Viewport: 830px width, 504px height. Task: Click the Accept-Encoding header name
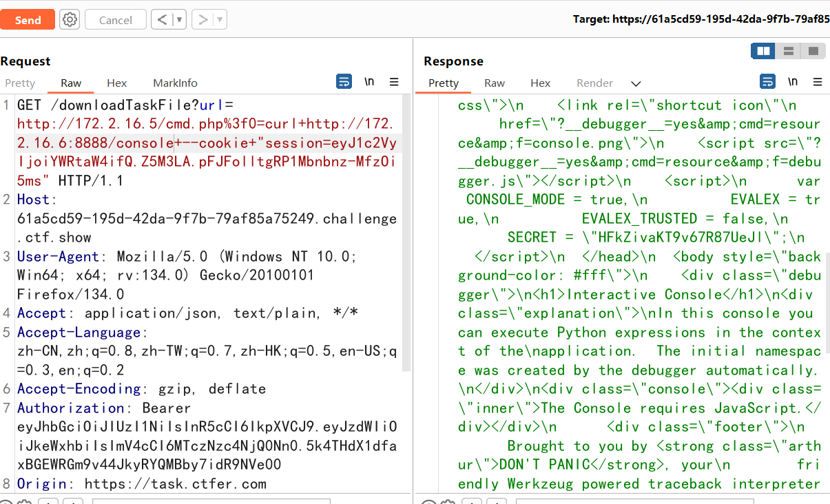click(79, 389)
